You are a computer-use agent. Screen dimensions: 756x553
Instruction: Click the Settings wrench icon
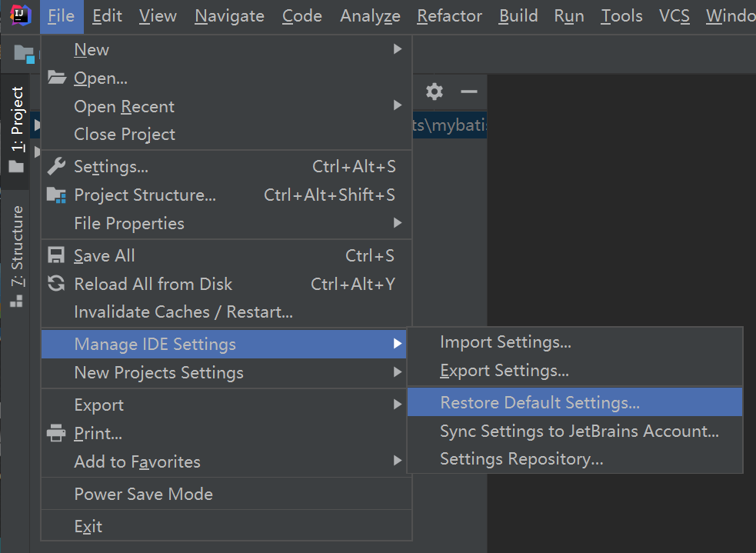click(x=56, y=166)
